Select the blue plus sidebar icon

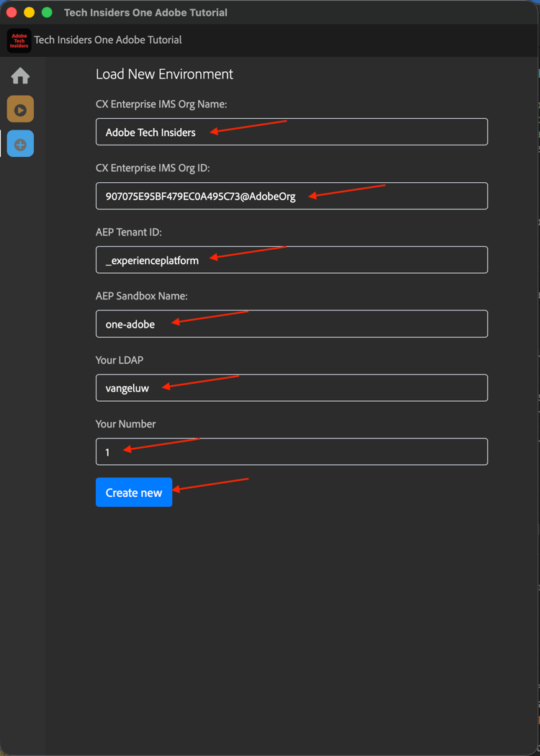click(20, 144)
